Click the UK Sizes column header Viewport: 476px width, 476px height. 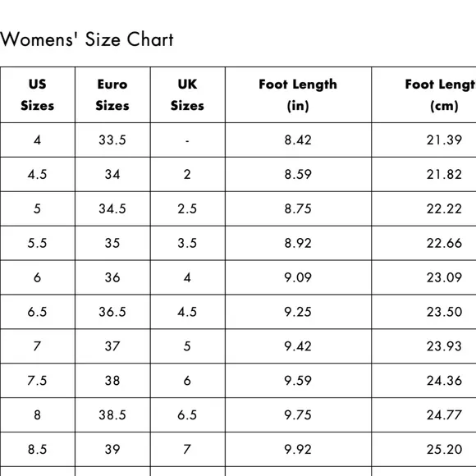click(x=187, y=94)
